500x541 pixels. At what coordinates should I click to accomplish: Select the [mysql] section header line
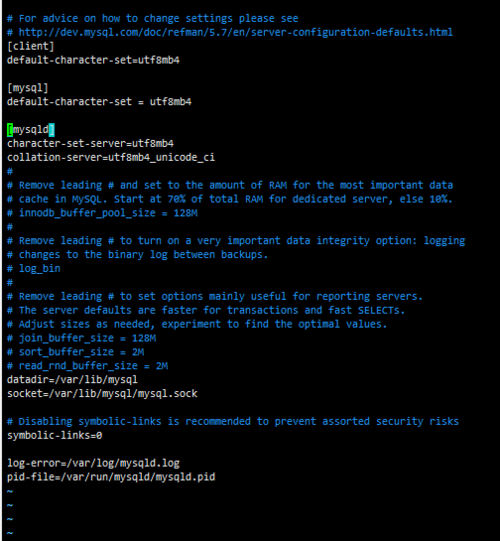click(28, 88)
